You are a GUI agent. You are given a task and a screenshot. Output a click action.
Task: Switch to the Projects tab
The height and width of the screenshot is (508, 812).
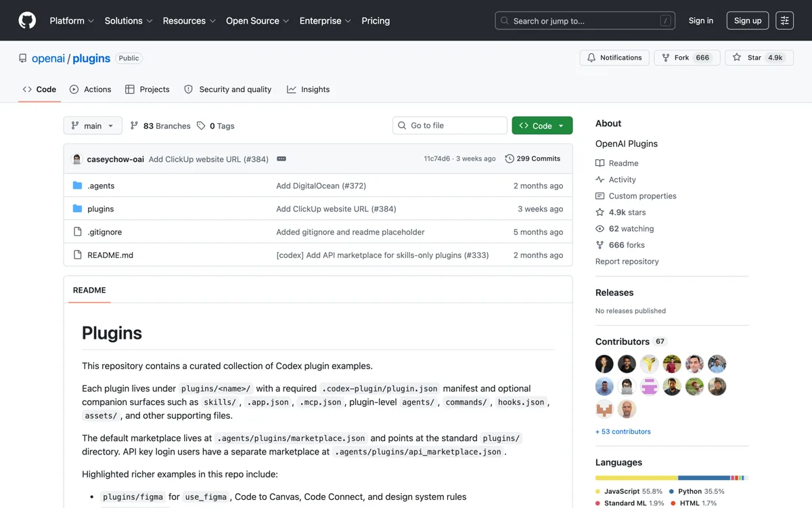coord(148,89)
